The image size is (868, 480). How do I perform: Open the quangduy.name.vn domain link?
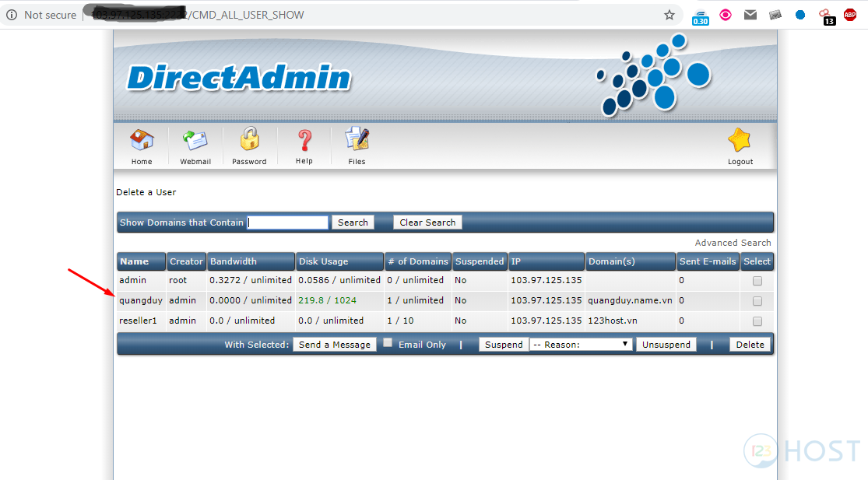pos(630,301)
